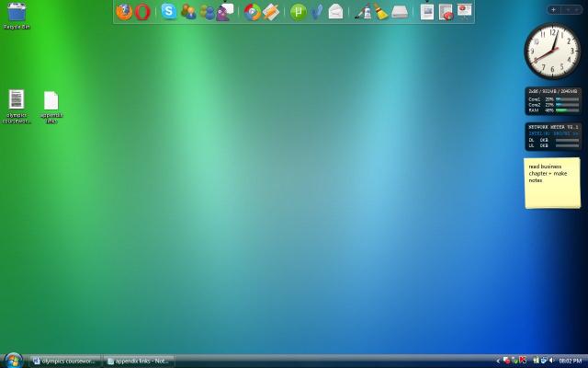Switch to olympics coursework taskbar button
The height and width of the screenshot is (368, 588).
point(64,362)
